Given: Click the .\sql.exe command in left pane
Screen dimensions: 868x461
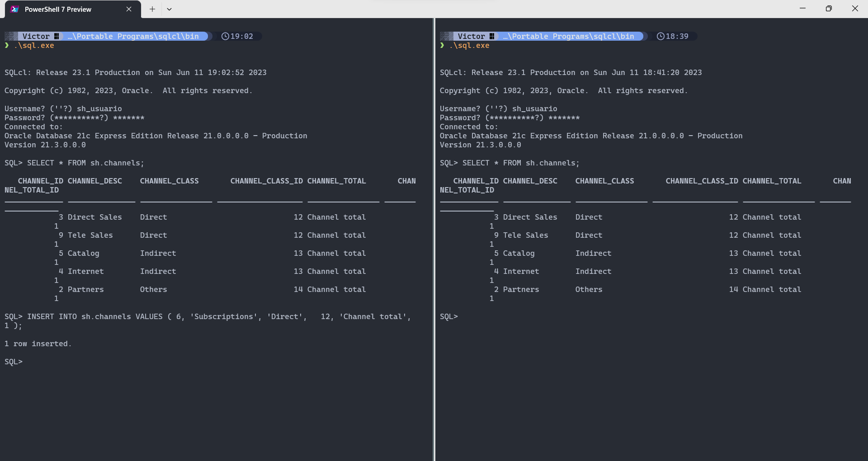Looking at the screenshot, I should click(x=34, y=45).
